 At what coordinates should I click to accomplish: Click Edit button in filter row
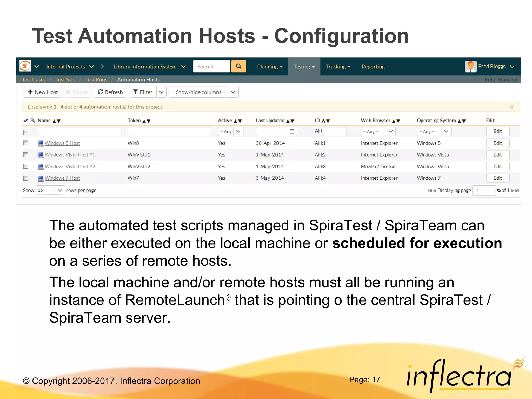click(498, 131)
